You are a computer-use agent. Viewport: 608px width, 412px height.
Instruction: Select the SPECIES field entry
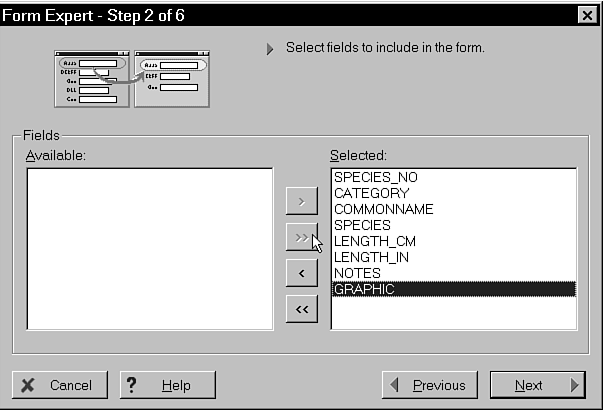pos(362,225)
